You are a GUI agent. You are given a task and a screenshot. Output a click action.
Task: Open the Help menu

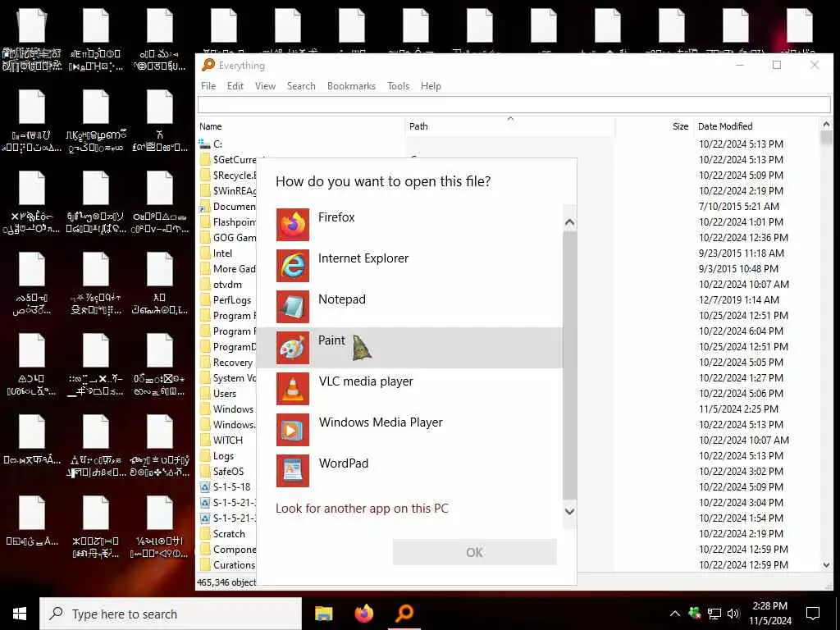point(431,85)
